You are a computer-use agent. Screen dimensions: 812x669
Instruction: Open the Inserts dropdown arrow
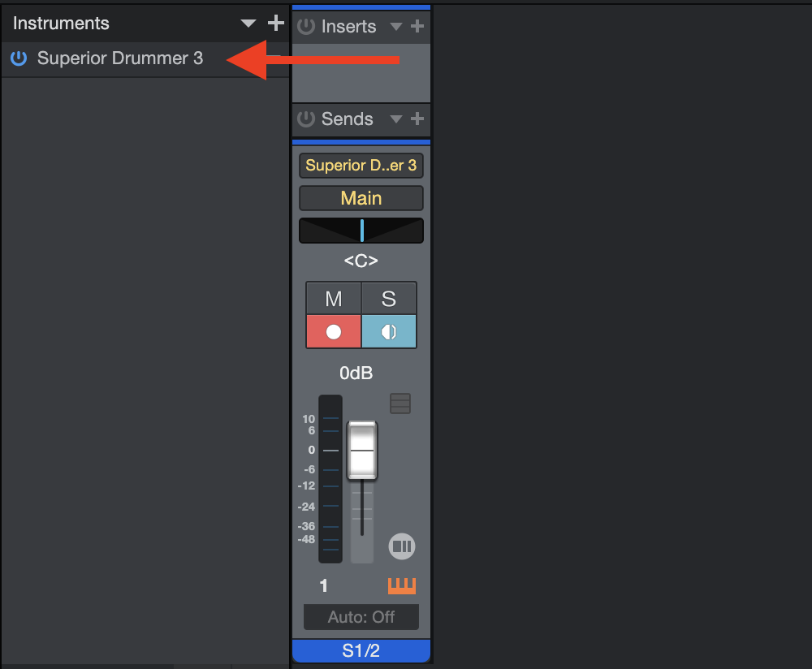(x=395, y=27)
